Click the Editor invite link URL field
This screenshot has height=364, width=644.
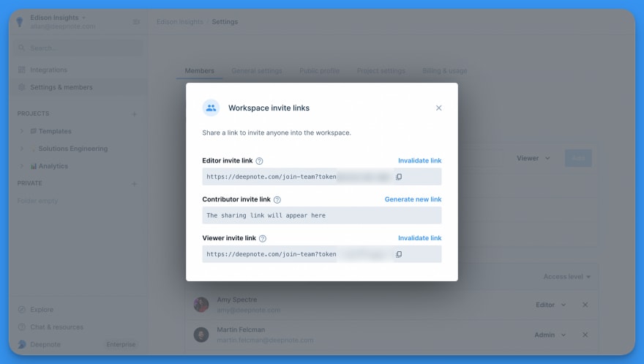click(321, 177)
